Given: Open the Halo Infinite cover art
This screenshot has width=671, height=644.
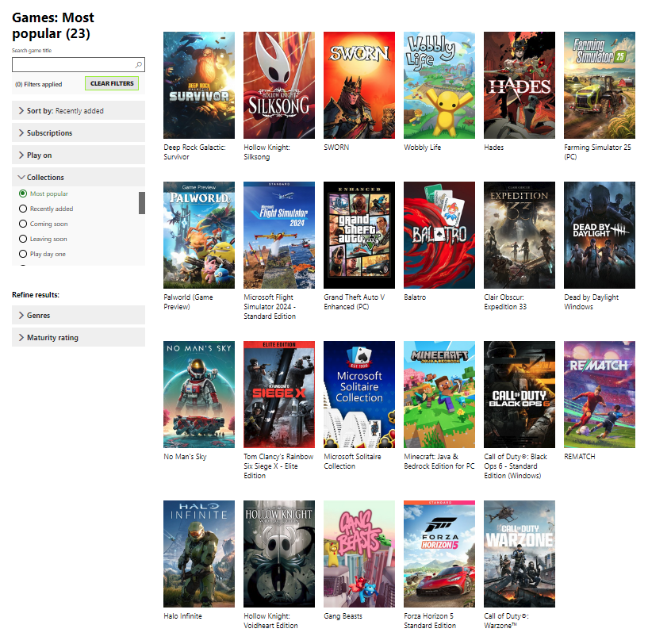Looking at the screenshot, I should [199, 554].
